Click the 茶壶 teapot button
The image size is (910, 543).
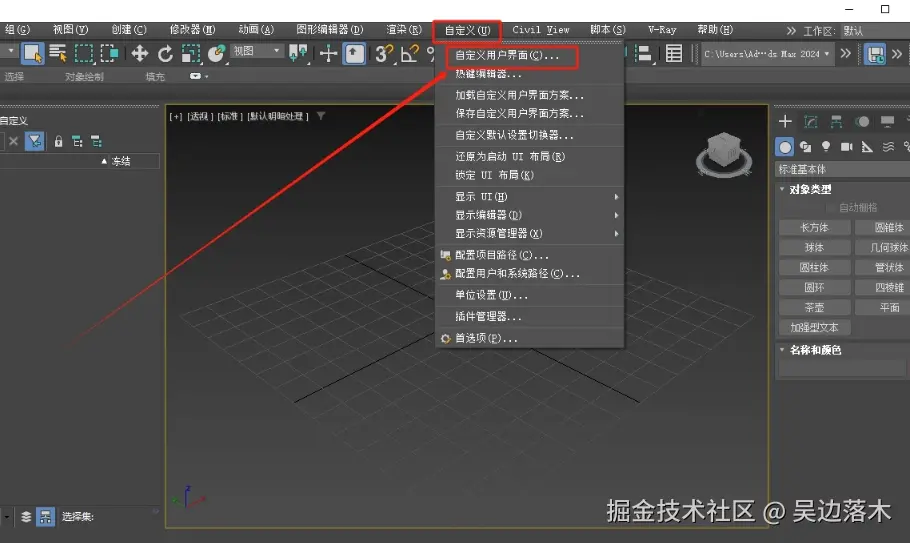click(x=814, y=307)
